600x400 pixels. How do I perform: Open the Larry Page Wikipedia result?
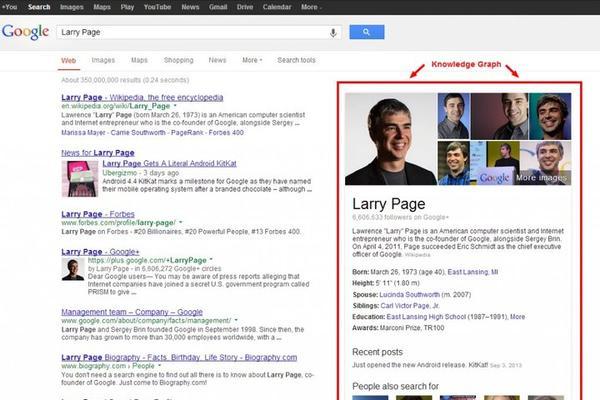142,97
